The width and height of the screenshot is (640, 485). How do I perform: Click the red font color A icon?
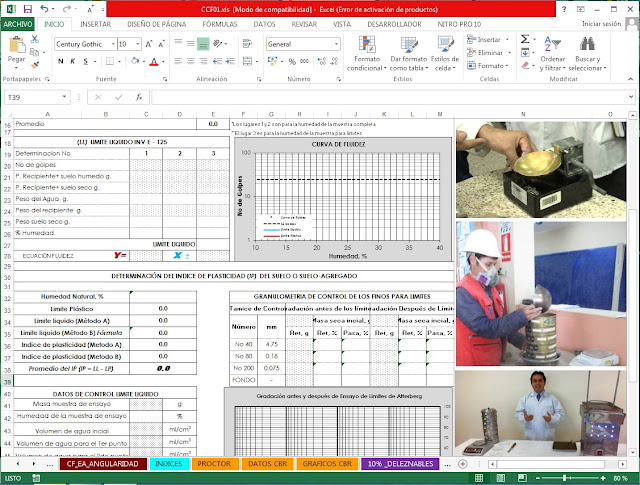click(154, 62)
